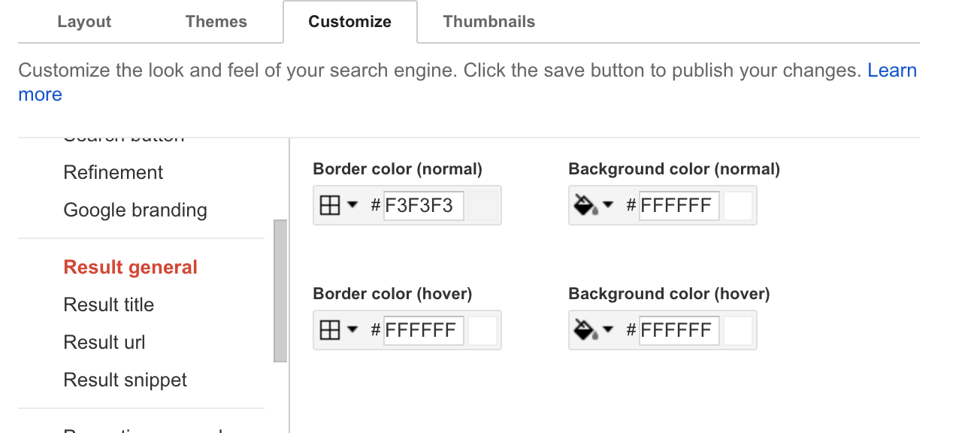The image size is (980, 433).
Task: Click the Border color (hover) hex field
Action: (x=423, y=330)
